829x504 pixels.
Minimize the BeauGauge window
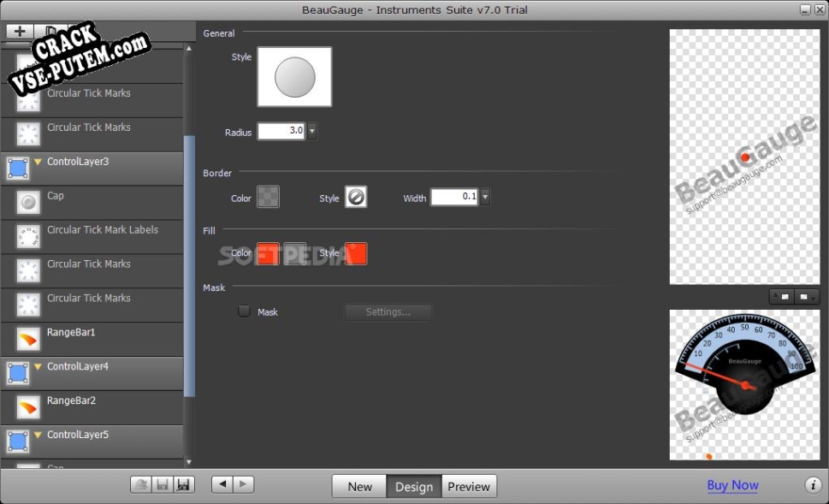click(x=805, y=9)
